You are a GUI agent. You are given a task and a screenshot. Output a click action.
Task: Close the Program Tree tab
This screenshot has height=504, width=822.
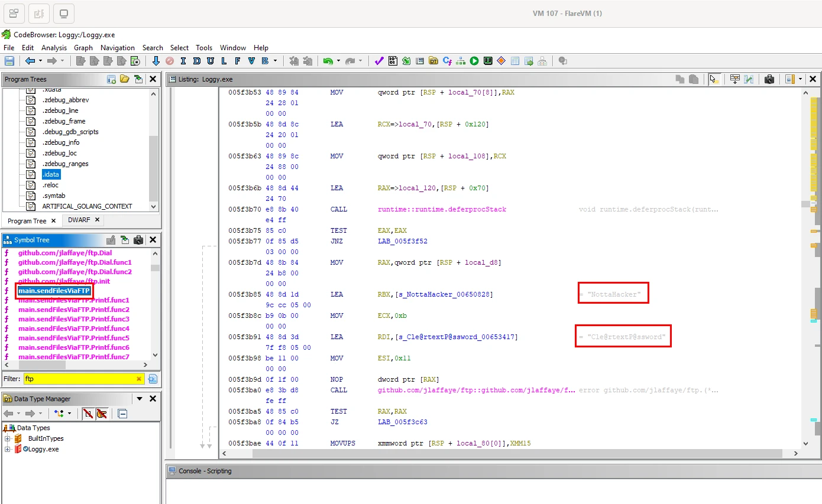click(53, 221)
